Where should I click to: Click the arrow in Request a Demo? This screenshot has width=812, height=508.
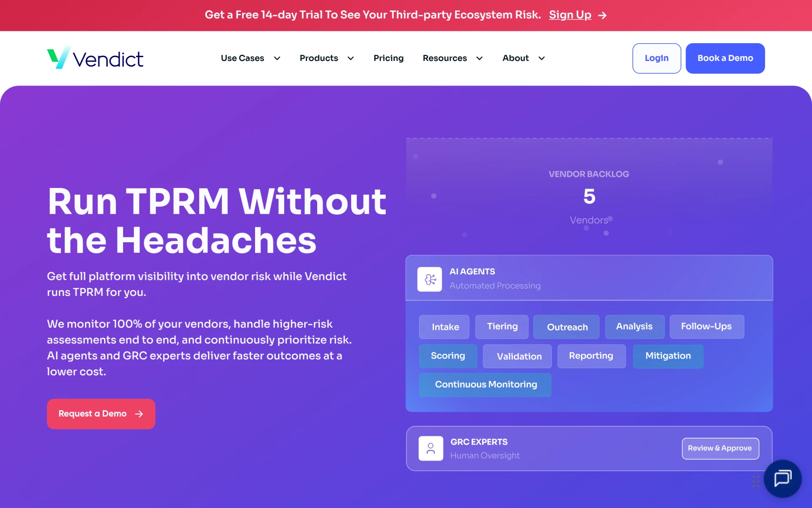pyautogui.click(x=139, y=414)
